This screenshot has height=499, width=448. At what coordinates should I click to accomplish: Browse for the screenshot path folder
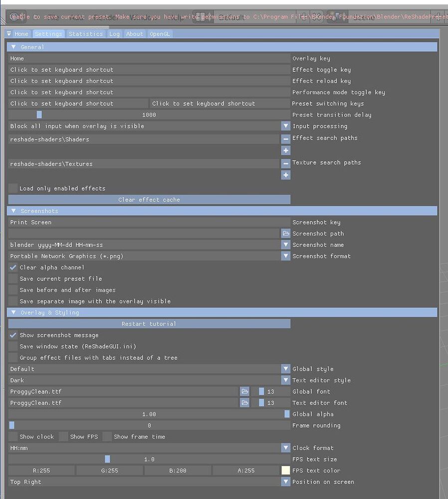pos(285,234)
